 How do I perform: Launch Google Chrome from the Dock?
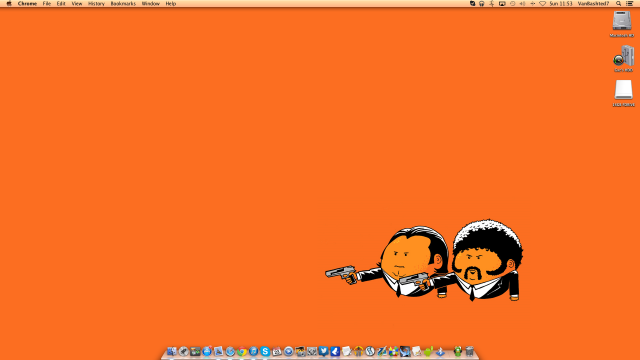pyautogui.click(x=242, y=351)
